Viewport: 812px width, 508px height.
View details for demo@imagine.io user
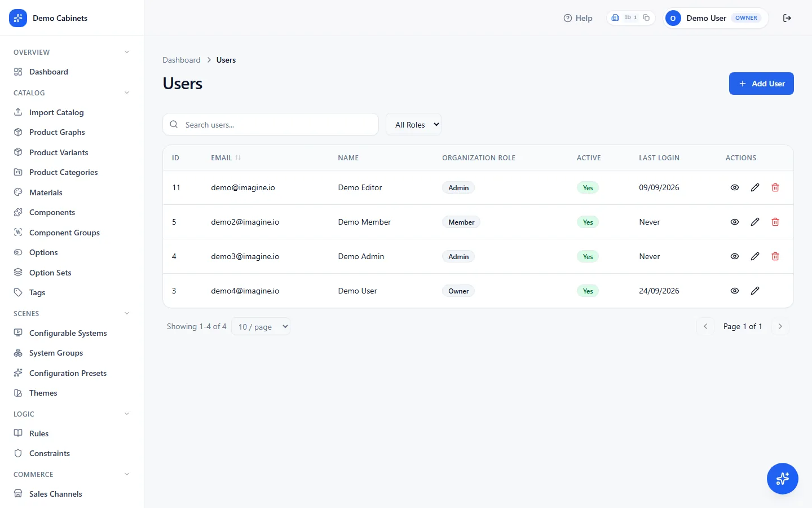click(x=735, y=187)
